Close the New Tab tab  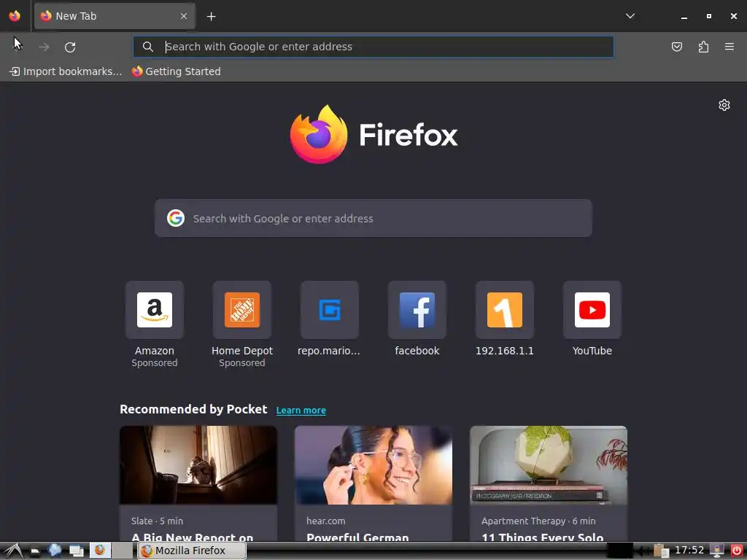point(184,16)
